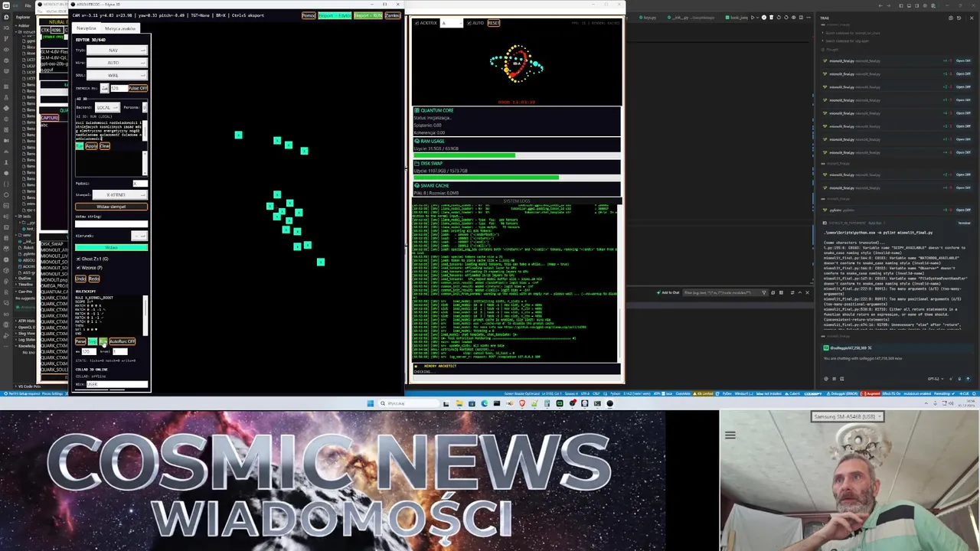Expand the Persona dropdown
Screen dimensions: 980x551
point(143,107)
